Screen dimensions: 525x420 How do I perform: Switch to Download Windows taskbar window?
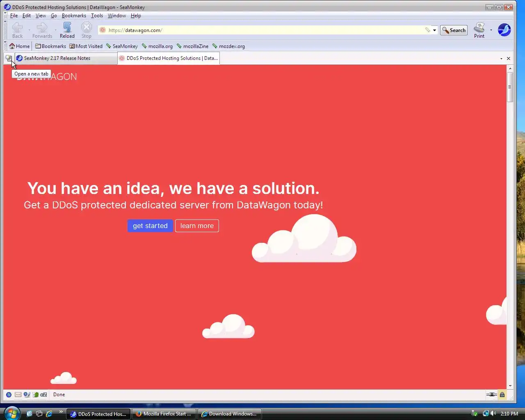(229, 414)
